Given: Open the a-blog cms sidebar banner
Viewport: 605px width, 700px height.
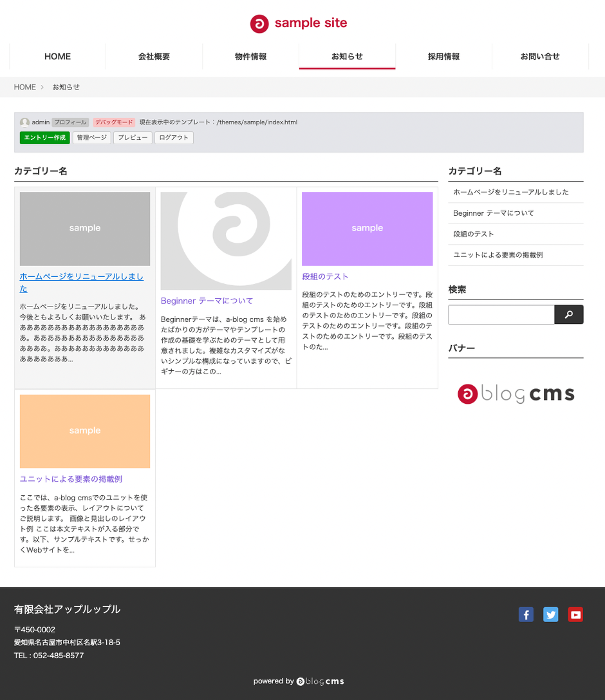Looking at the screenshot, I should 516,393.
